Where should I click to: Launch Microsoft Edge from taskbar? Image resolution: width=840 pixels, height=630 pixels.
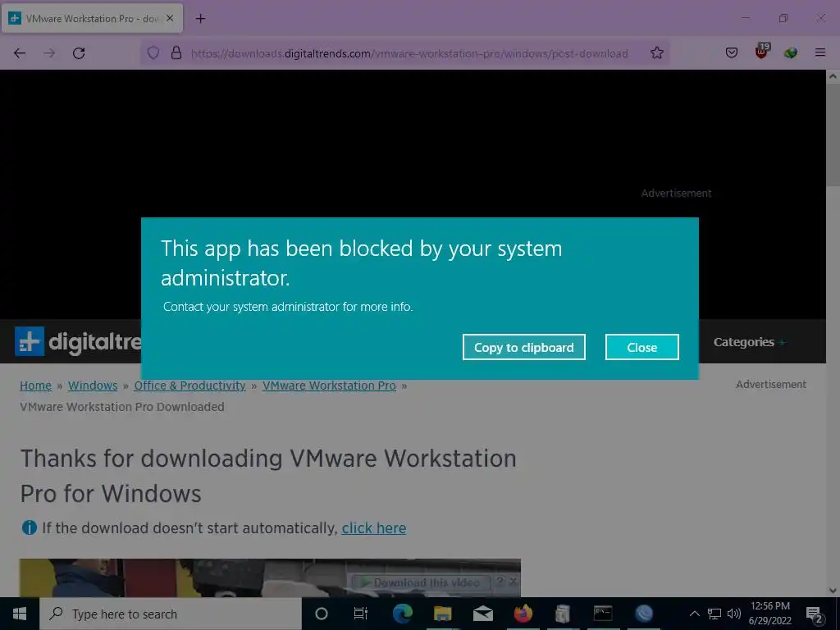(x=402, y=614)
